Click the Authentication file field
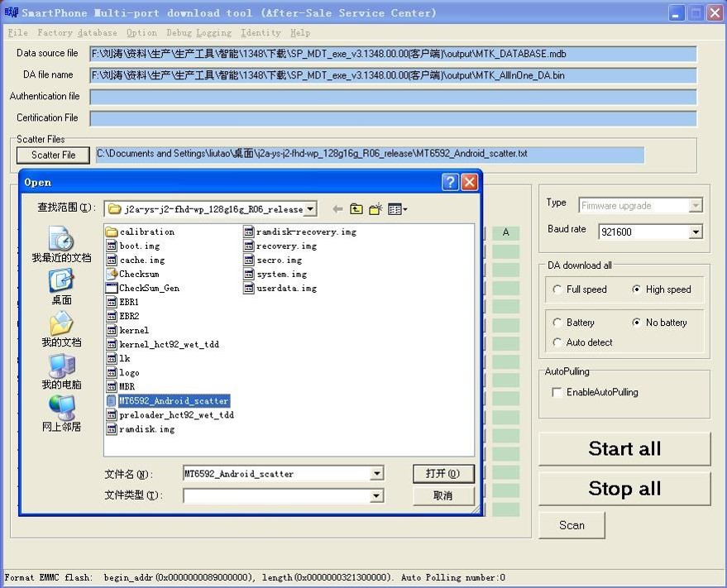 click(x=393, y=97)
